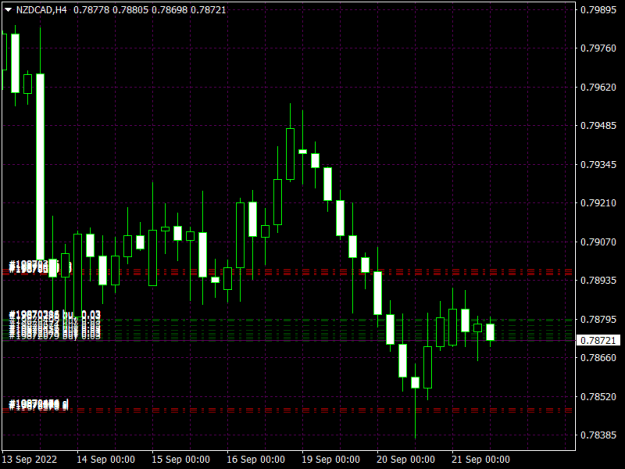
Task: Click the 0.78935 price scale label
Action: (x=598, y=280)
